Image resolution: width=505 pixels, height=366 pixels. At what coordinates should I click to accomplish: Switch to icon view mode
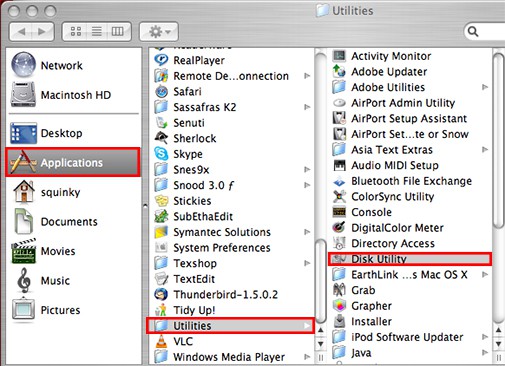(76, 32)
